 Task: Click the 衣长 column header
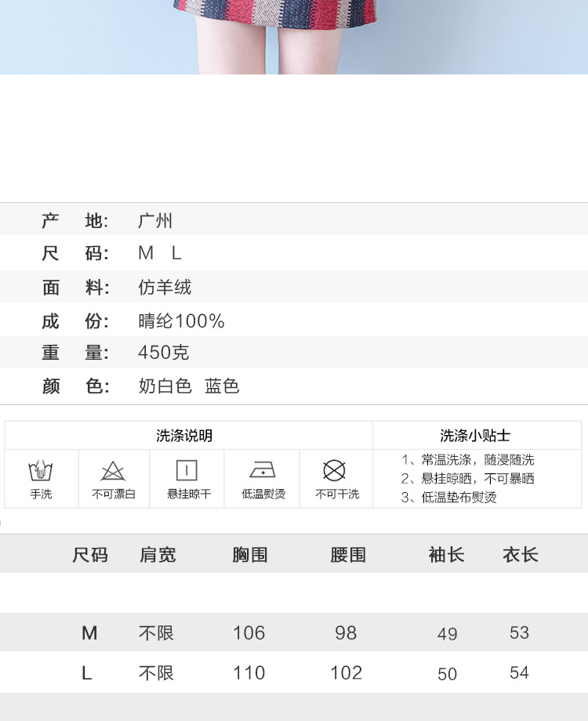pos(521,555)
